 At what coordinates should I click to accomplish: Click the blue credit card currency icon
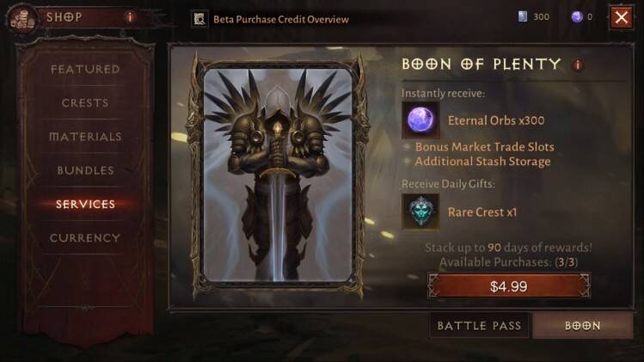pyautogui.click(x=523, y=16)
